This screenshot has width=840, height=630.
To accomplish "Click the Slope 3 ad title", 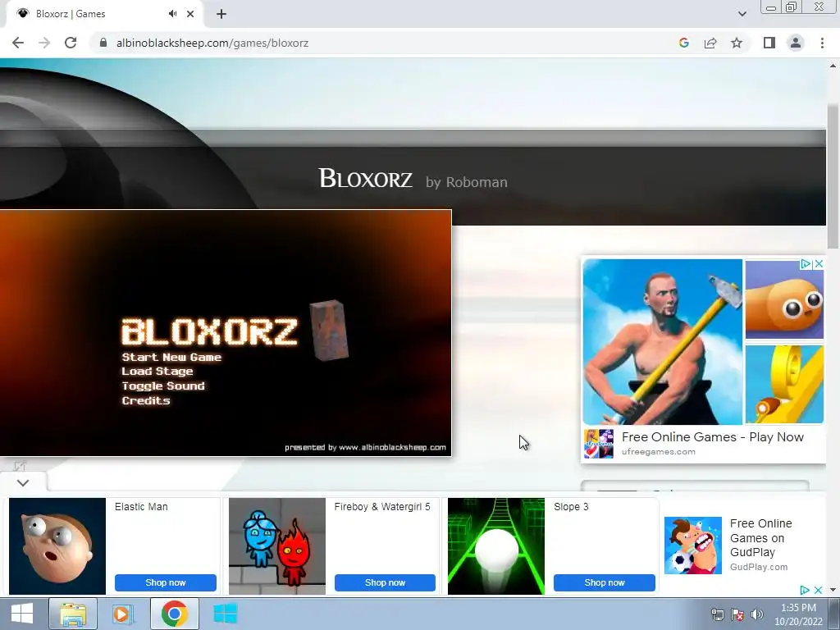I will click(571, 507).
